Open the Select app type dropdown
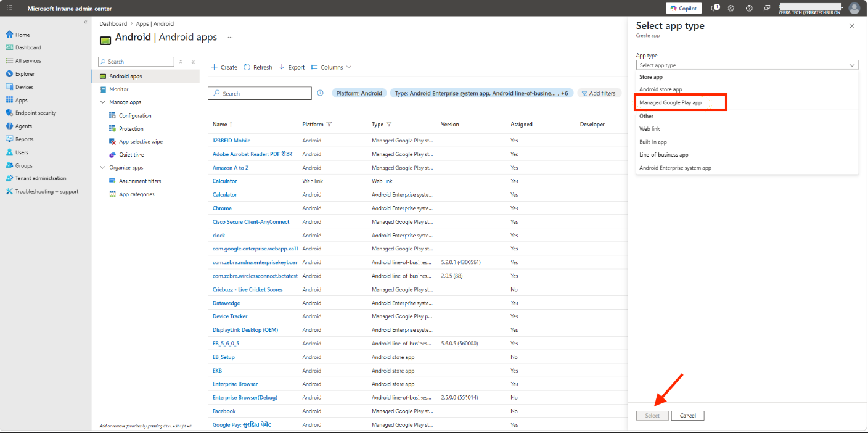 click(x=747, y=65)
